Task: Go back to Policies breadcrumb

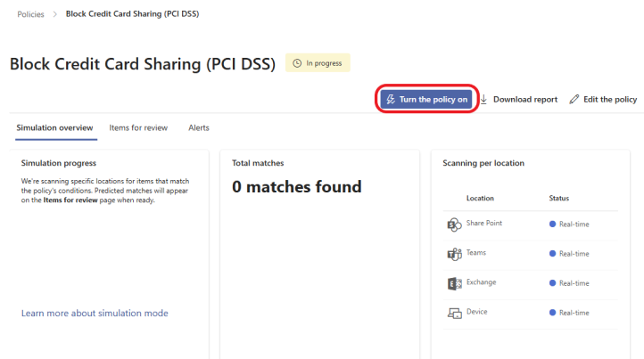Action: [30, 14]
